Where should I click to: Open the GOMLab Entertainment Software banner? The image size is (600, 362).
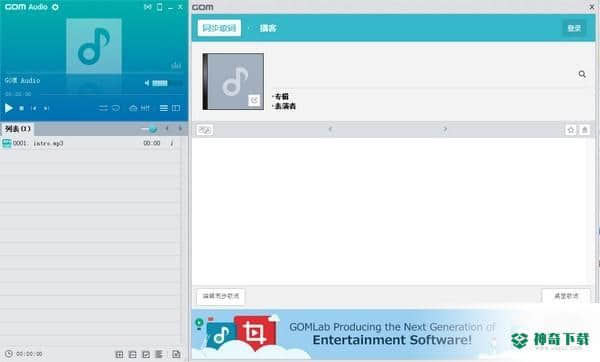point(393,334)
